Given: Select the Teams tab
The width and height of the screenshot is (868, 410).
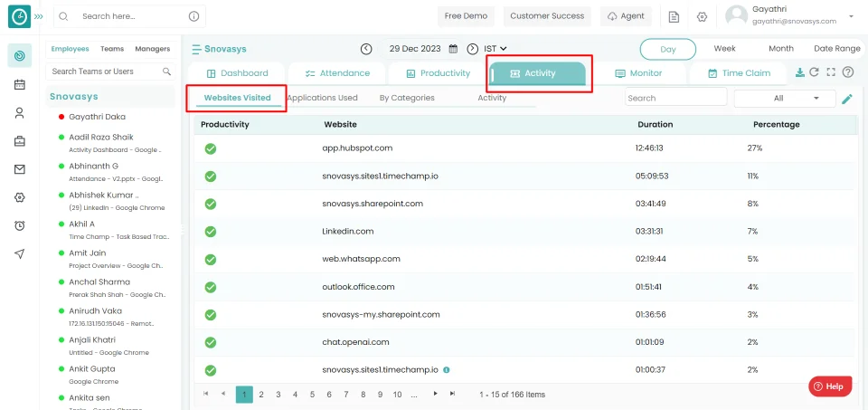Looking at the screenshot, I should pos(112,49).
